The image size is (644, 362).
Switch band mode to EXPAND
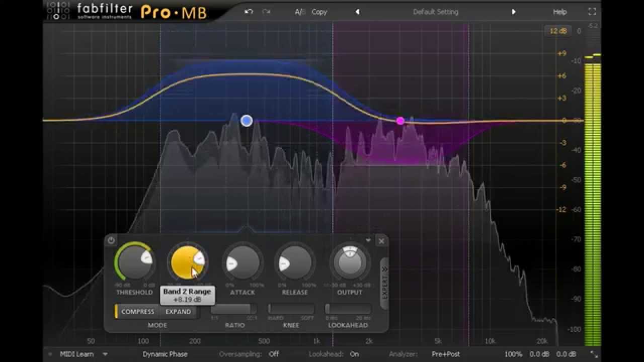pyautogui.click(x=179, y=311)
